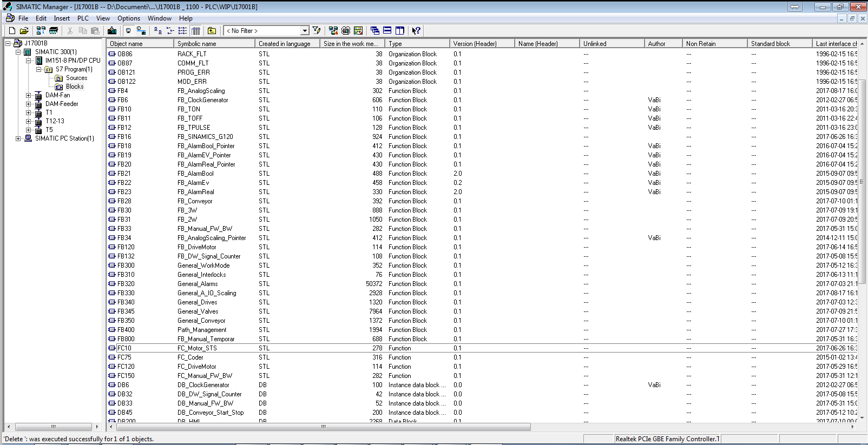This screenshot has height=445, width=868.
Task: Click the Accessible Nodes toolbar icon
Action: coord(41,31)
